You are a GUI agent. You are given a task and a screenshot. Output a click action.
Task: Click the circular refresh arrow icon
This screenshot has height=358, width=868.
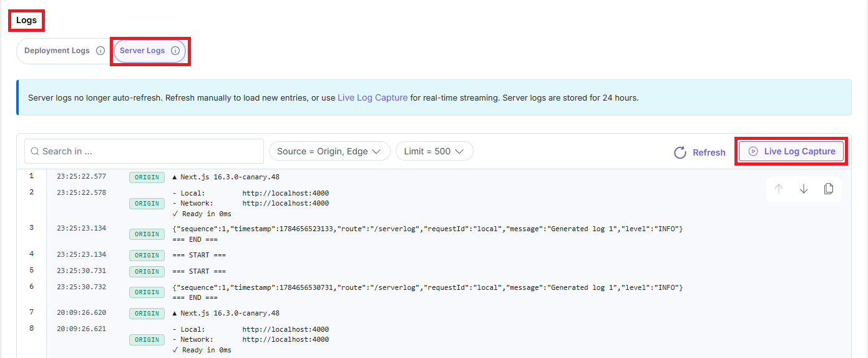[680, 152]
